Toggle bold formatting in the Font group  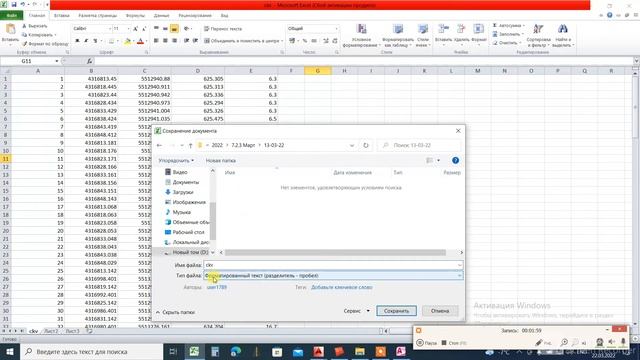(x=77, y=41)
